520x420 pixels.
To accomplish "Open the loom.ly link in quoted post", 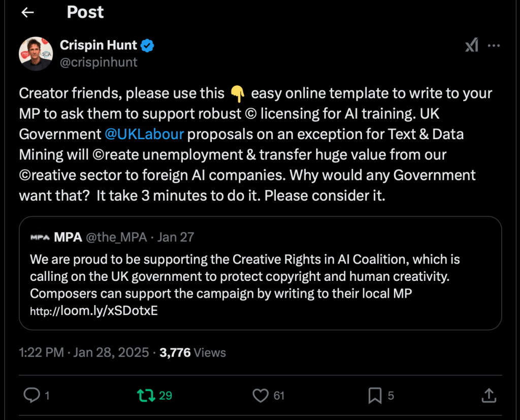I will point(94,311).
